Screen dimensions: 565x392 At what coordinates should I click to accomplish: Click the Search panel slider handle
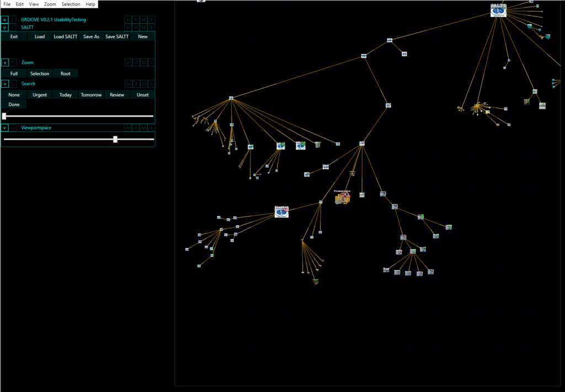point(4,116)
